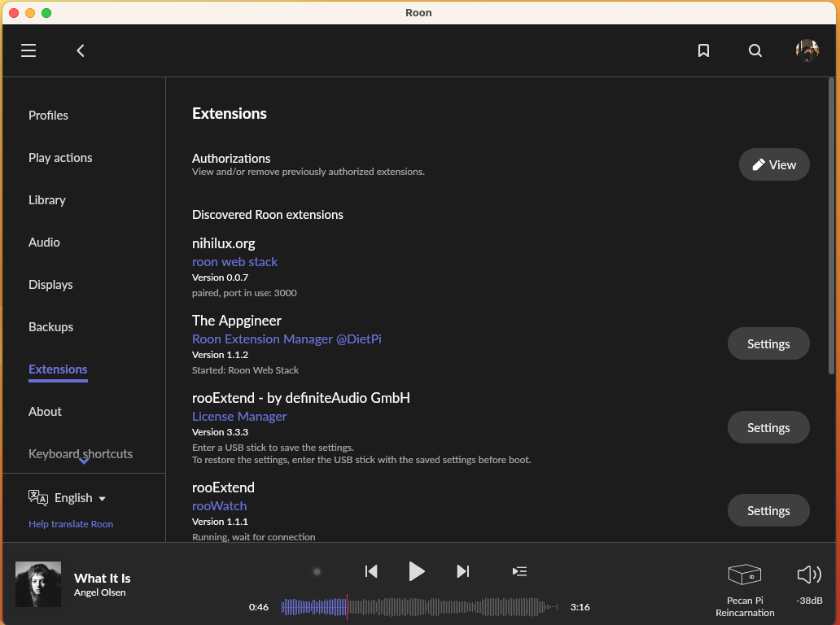Viewport: 840px width, 625px height.
Task: Click View authorizations button
Action: (x=773, y=164)
